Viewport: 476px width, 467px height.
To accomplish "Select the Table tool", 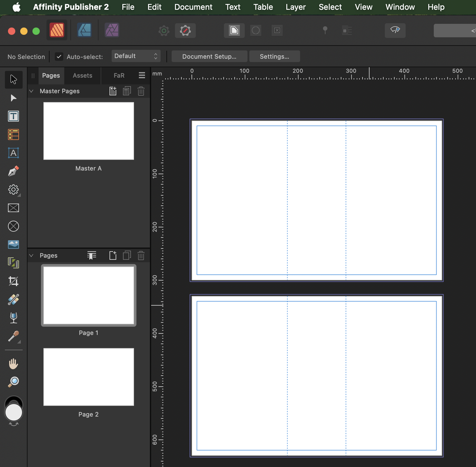I will coord(13,134).
